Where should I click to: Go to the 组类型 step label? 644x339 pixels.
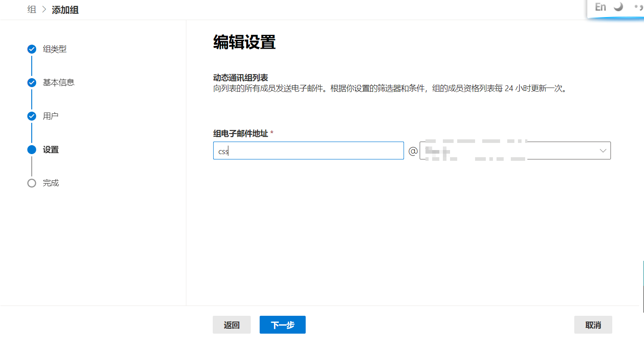(55, 49)
